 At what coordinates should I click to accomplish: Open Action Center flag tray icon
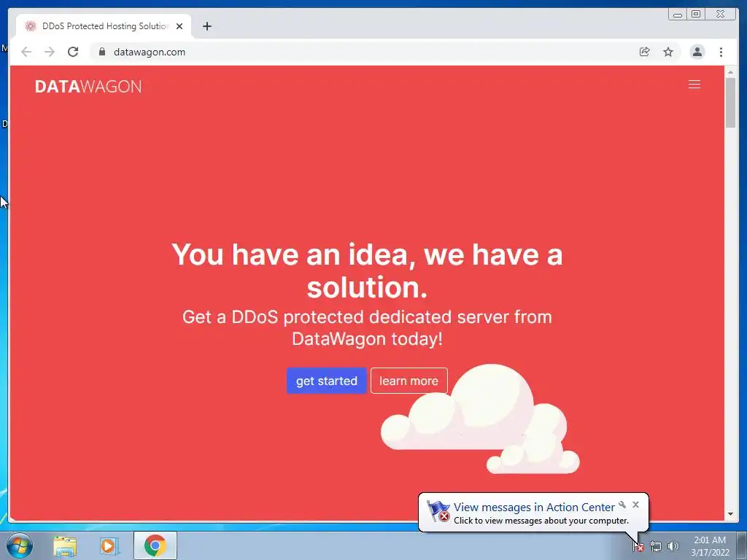638,546
